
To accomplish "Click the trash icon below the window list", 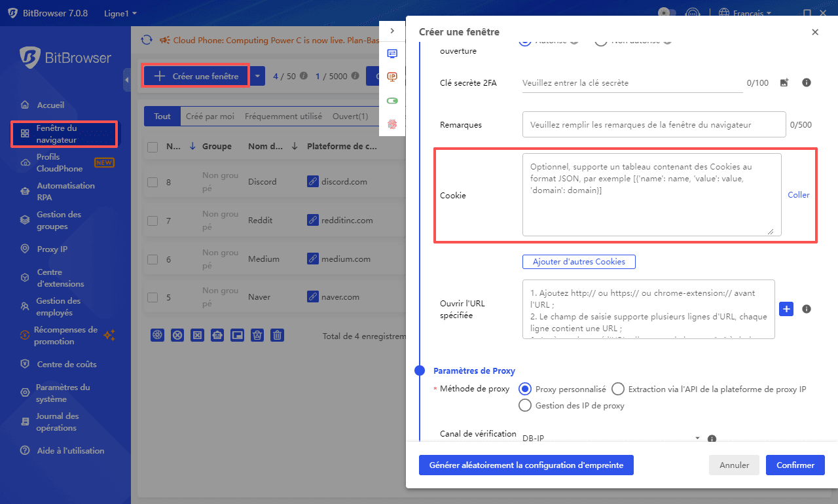I will (278, 335).
